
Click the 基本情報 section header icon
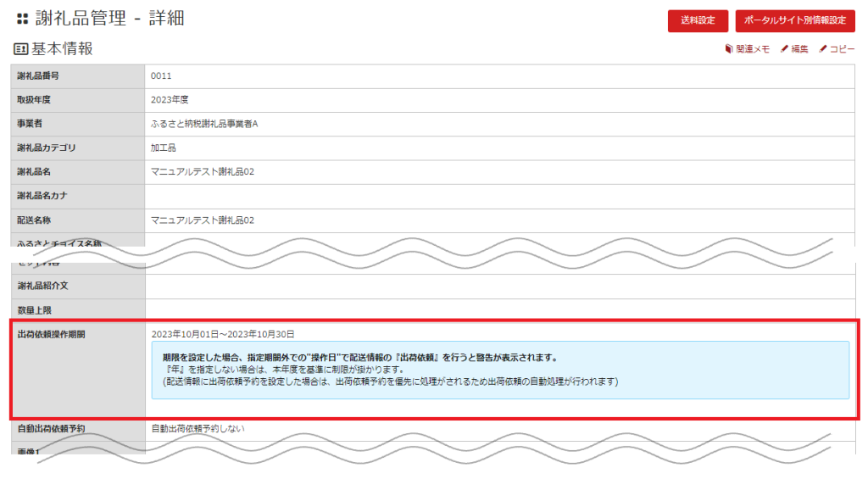tap(21, 49)
